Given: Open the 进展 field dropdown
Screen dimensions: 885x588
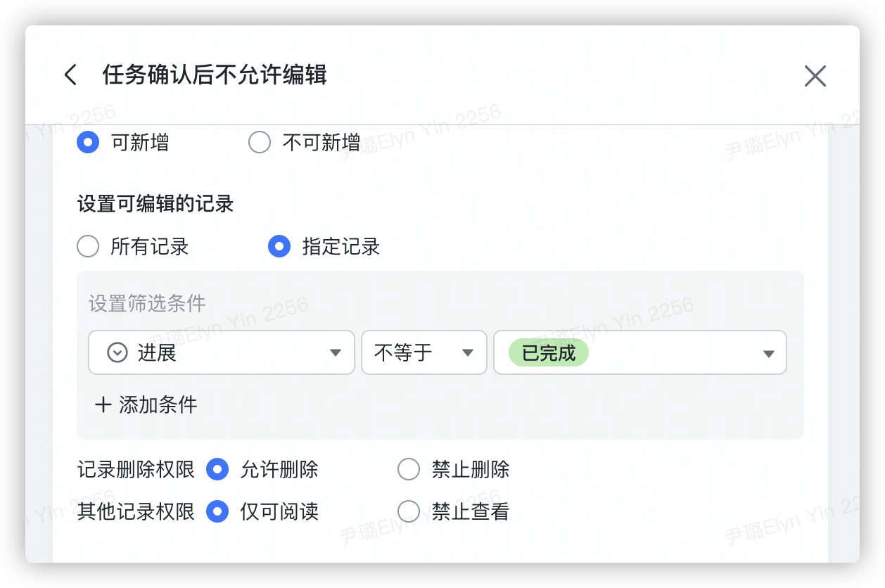Looking at the screenshot, I should tap(336, 353).
